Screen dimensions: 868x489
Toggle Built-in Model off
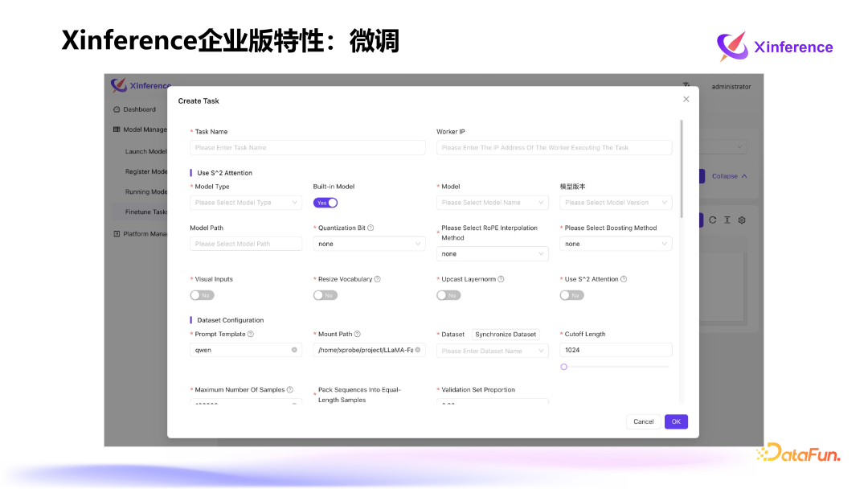click(325, 202)
